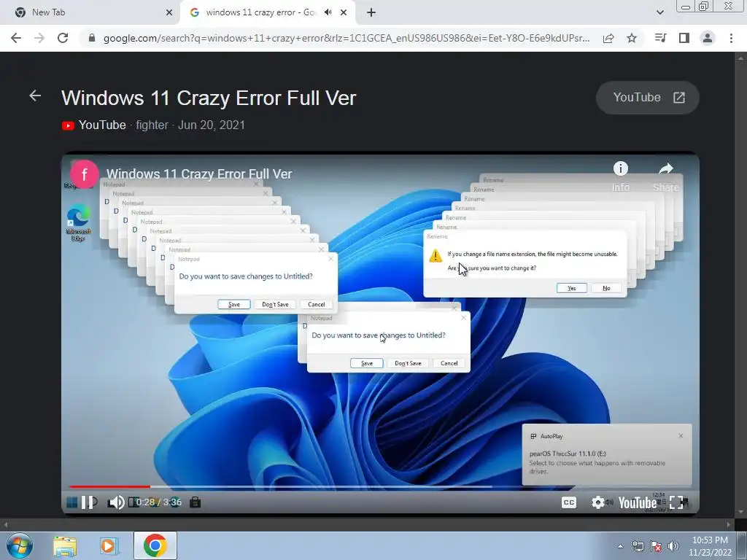
Task: Open video settings gear
Action: pyautogui.click(x=598, y=502)
